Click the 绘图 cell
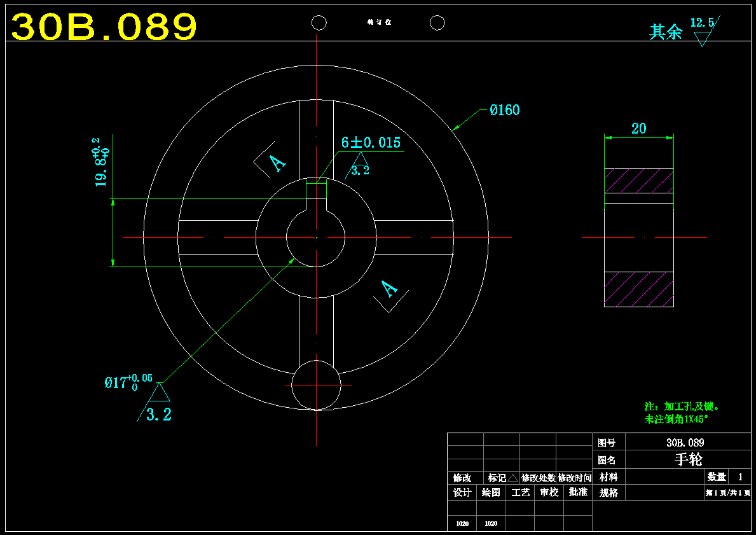 pos(491,492)
